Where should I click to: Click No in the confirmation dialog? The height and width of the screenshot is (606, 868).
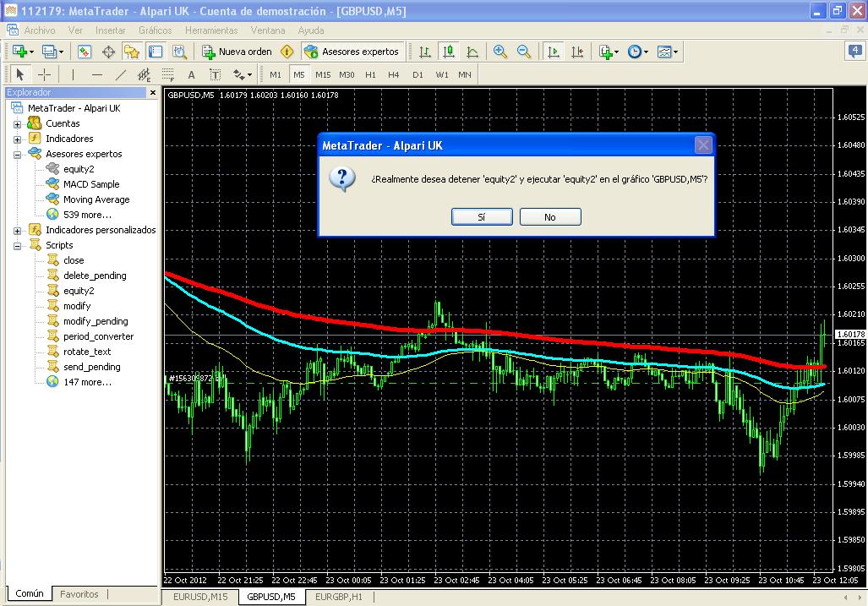(x=549, y=217)
